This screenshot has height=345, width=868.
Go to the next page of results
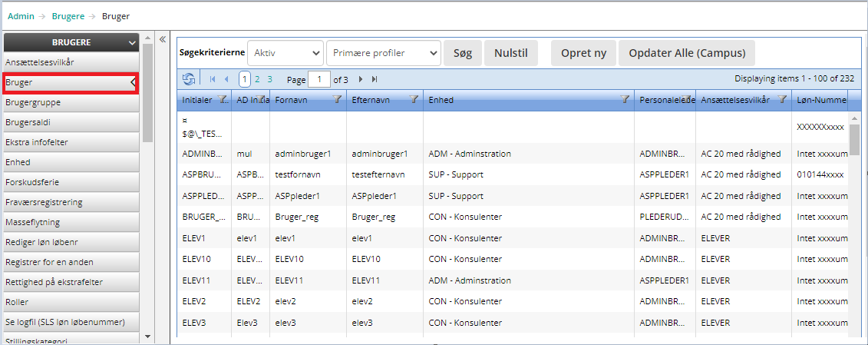361,79
